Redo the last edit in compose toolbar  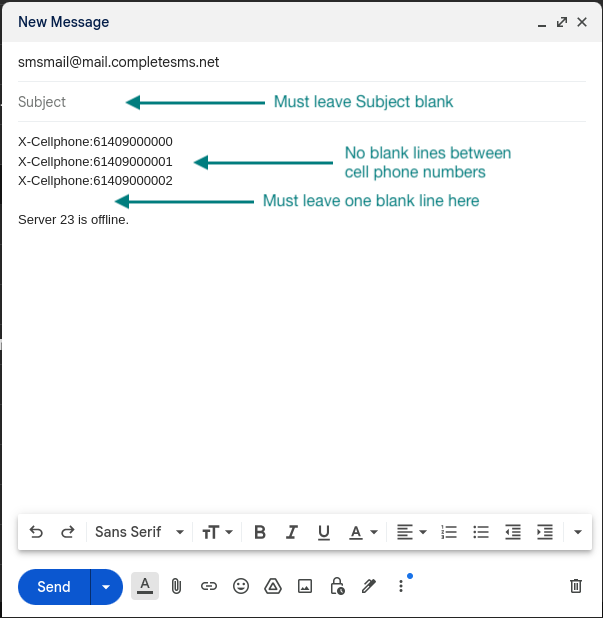click(68, 532)
